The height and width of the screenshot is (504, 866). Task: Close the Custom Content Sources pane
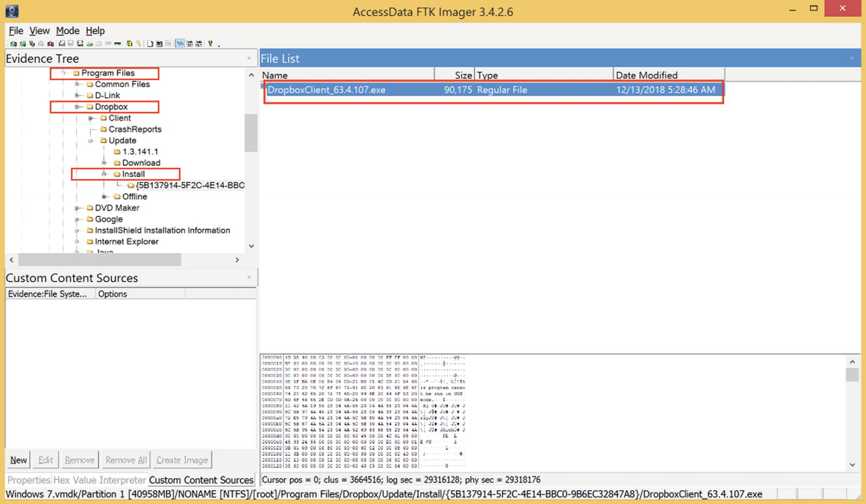249,277
